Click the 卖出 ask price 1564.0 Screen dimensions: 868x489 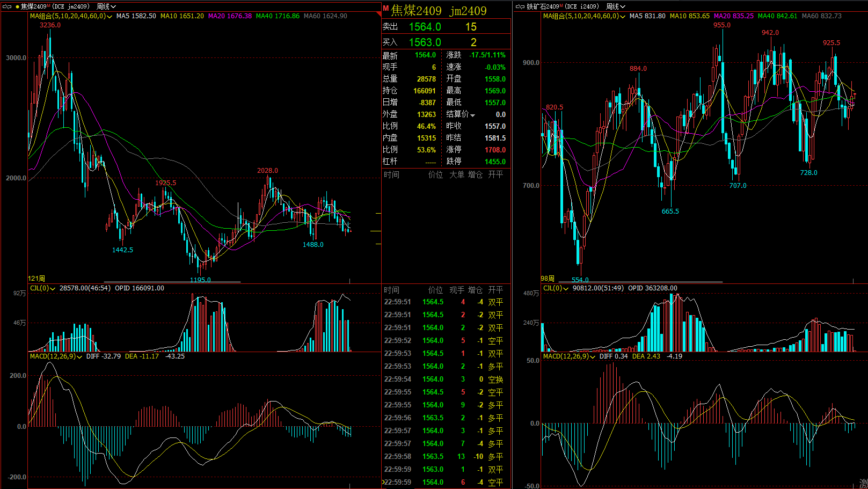click(x=425, y=27)
